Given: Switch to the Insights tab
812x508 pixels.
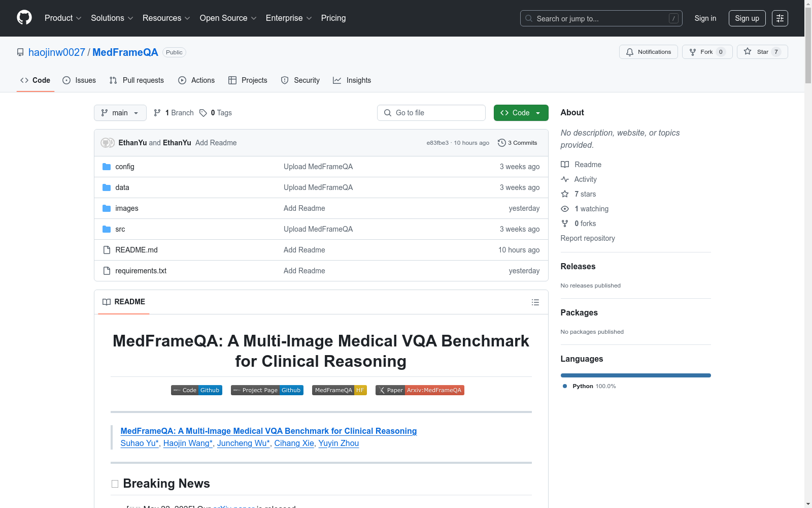Looking at the screenshot, I should pyautogui.click(x=352, y=80).
